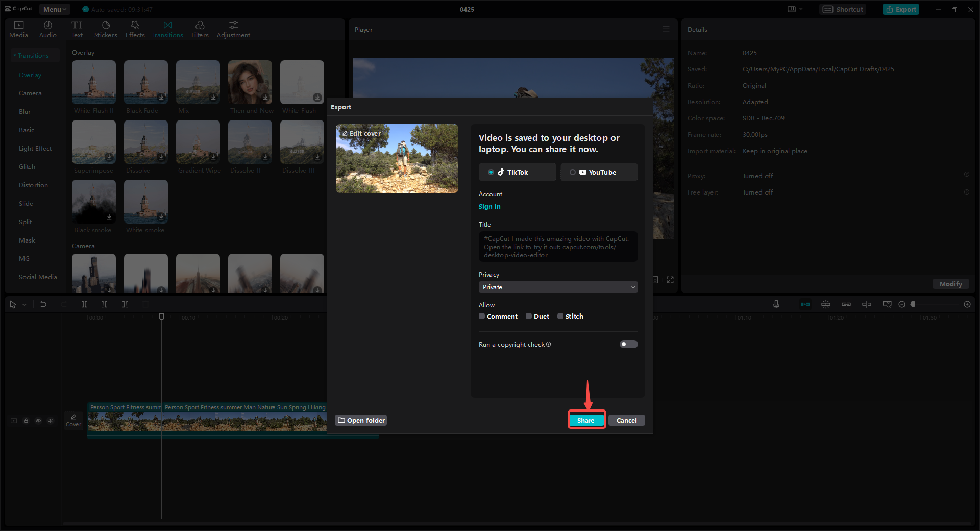Toggle the copyright check switch
The image size is (980, 531).
(x=628, y=344)
